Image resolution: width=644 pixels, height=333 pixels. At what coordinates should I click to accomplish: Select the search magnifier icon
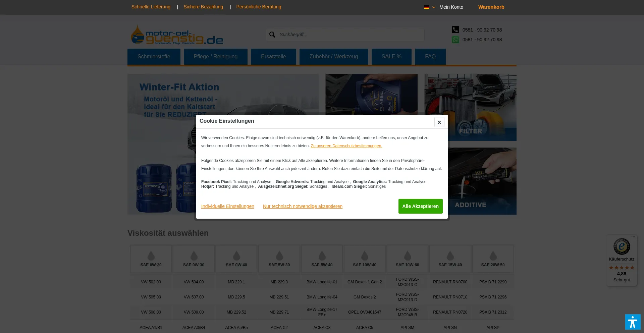(272, 35)
